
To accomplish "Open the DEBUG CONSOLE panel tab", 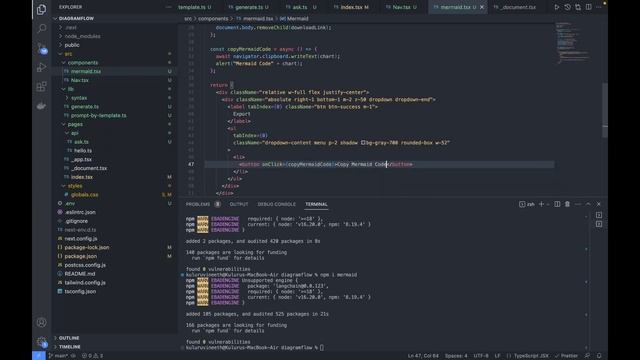I will [276, 204].
